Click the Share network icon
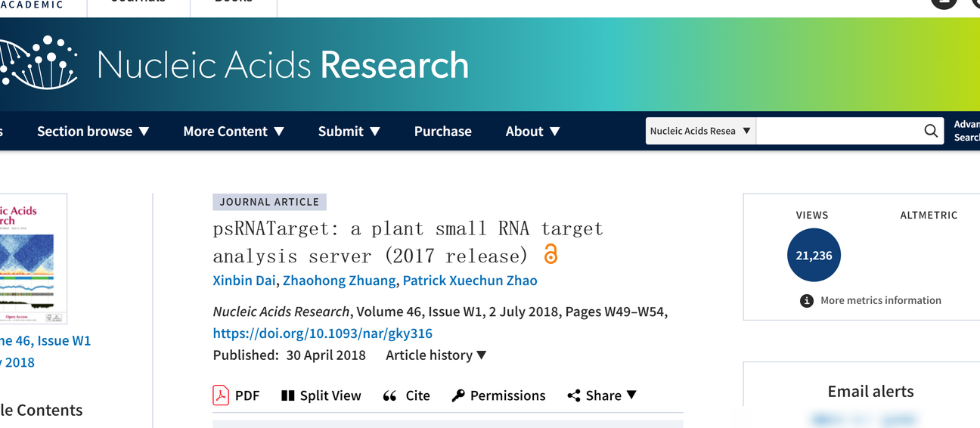Viewport: 980px width, 428px height. point(574,395)
